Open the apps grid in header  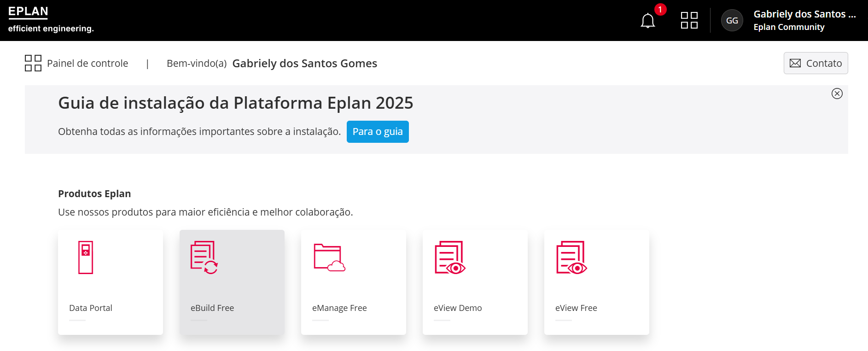click(689, 20)
